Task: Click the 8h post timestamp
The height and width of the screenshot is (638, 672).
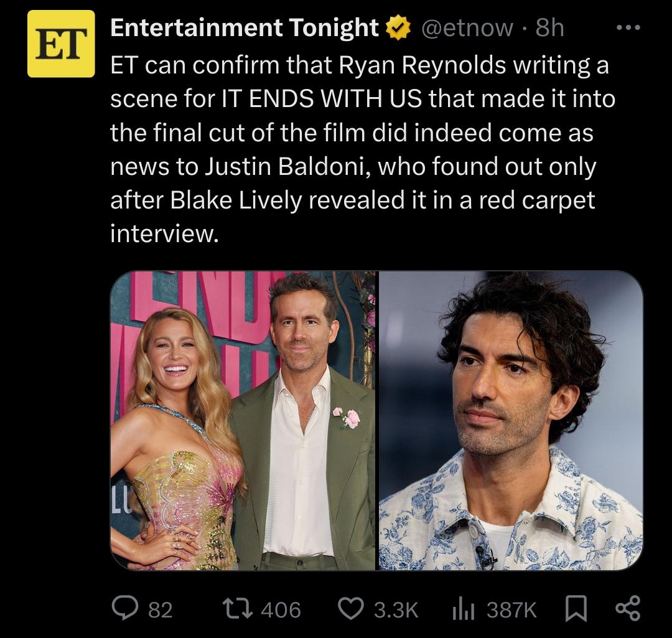Action: click(x=549, y=28)
